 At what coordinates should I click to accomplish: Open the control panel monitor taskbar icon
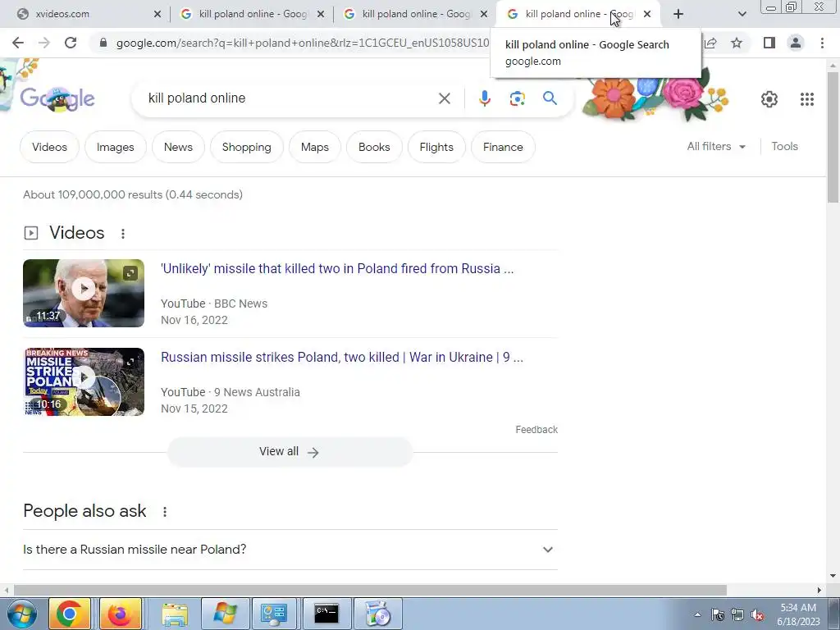pos(274,614)
